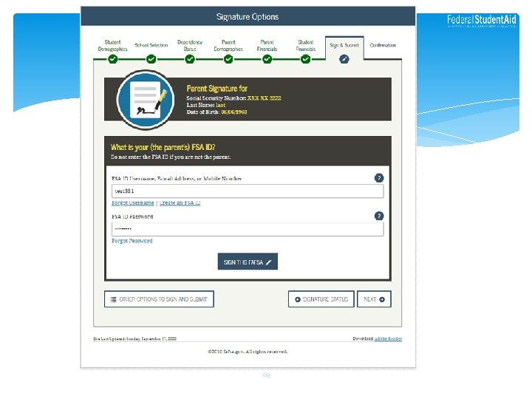Screen dimensions: 532x399
Task: Open the Student Financials tab
Action: (306, 46)
